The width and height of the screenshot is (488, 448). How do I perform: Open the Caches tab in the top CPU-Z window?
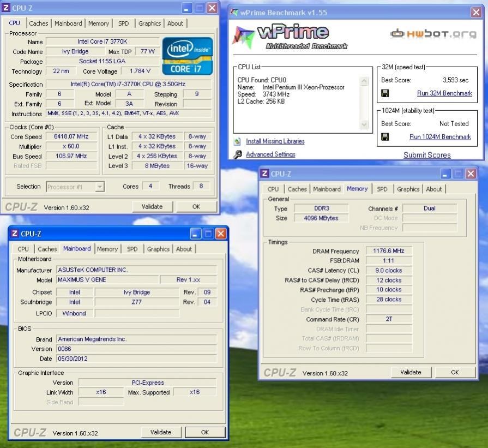pos(39,23)
